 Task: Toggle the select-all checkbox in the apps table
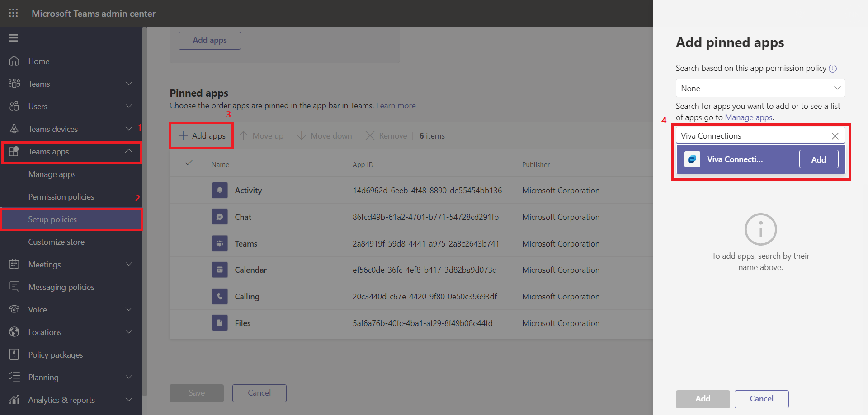(189, 163)
